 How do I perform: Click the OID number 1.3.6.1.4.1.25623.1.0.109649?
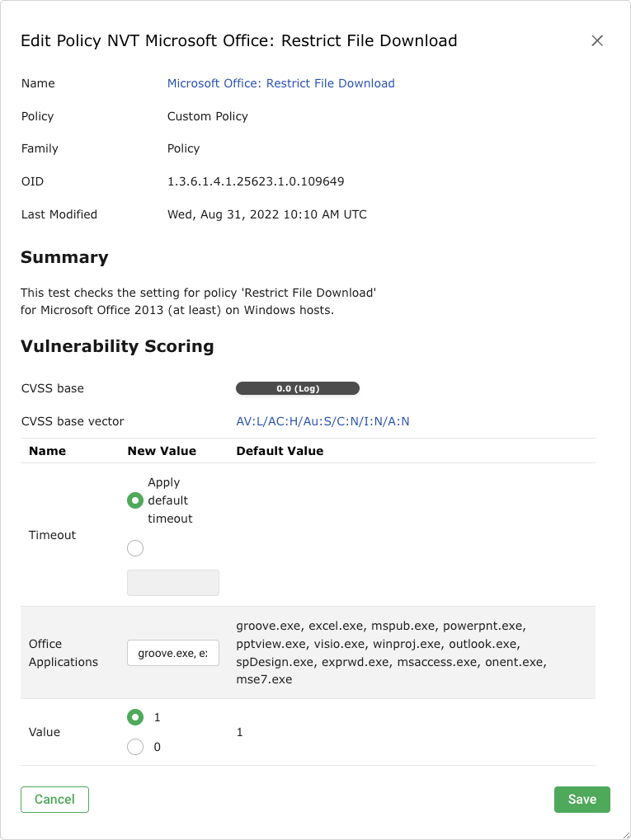(256, 181)
